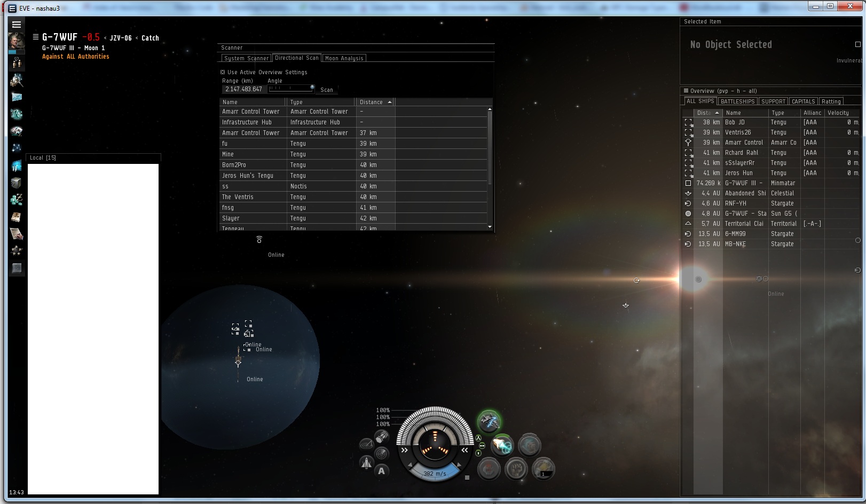Viewport: 866px width, 504px height.
Task: Open the contracts signing-hand icon
Action: tap(17, 234)
